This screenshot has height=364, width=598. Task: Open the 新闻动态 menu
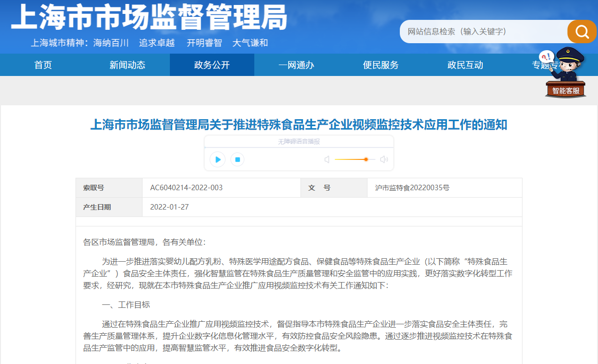point(127,65)
